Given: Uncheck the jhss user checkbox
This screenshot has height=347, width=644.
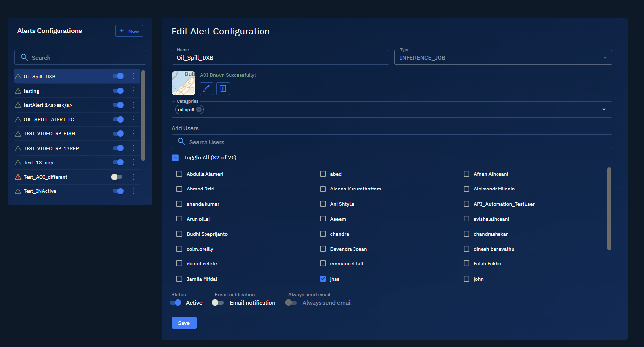Looking at the screenshot, I should coord(323,279).
